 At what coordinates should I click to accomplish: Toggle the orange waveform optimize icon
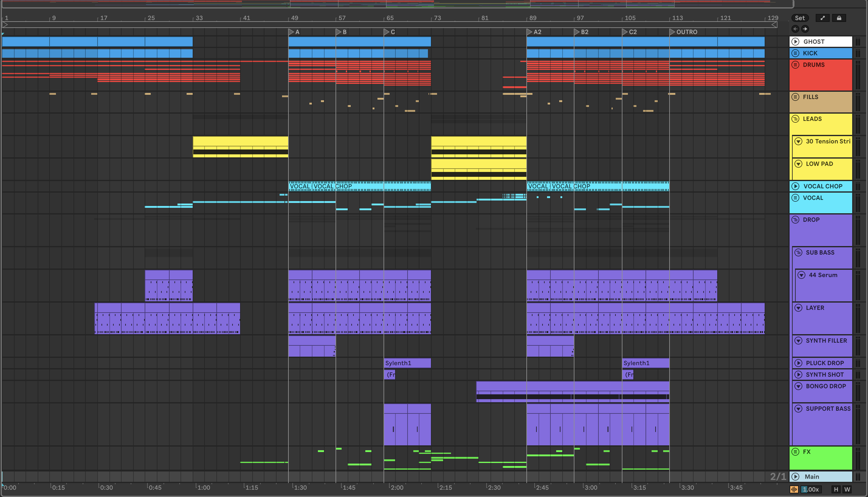pyautogui.click(x=794, y=489)
